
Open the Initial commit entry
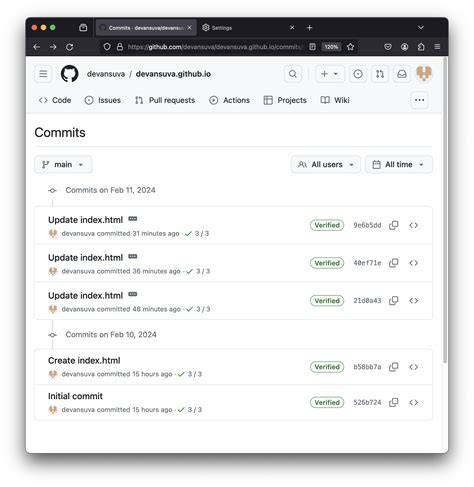pyautogui.click(x=75, y=396)
